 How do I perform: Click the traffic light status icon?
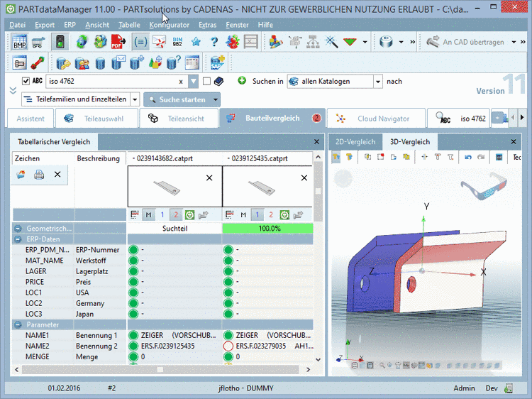[60, 42]
